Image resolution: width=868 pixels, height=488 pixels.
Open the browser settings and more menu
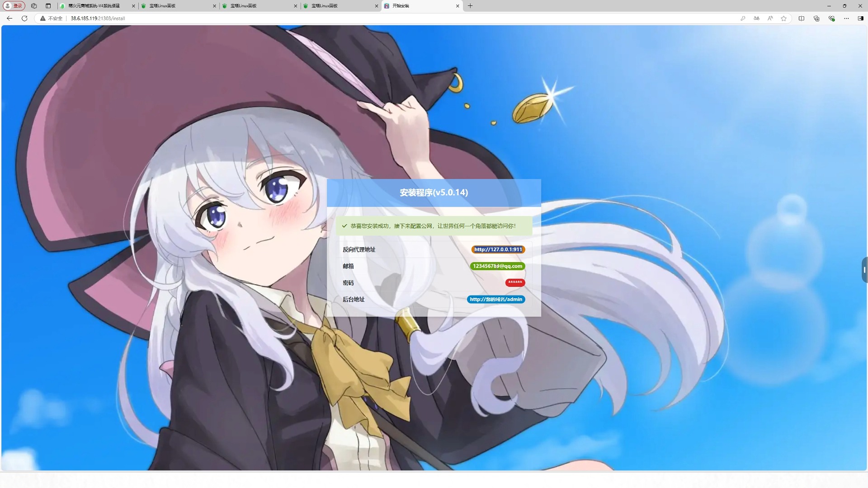tap(846, 19)
